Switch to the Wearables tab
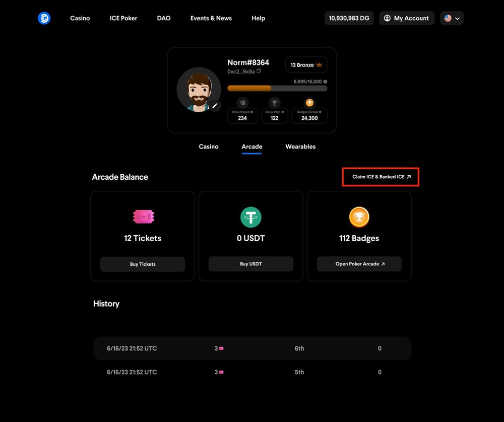Viewport: 504px width, 422px height. 300,147
